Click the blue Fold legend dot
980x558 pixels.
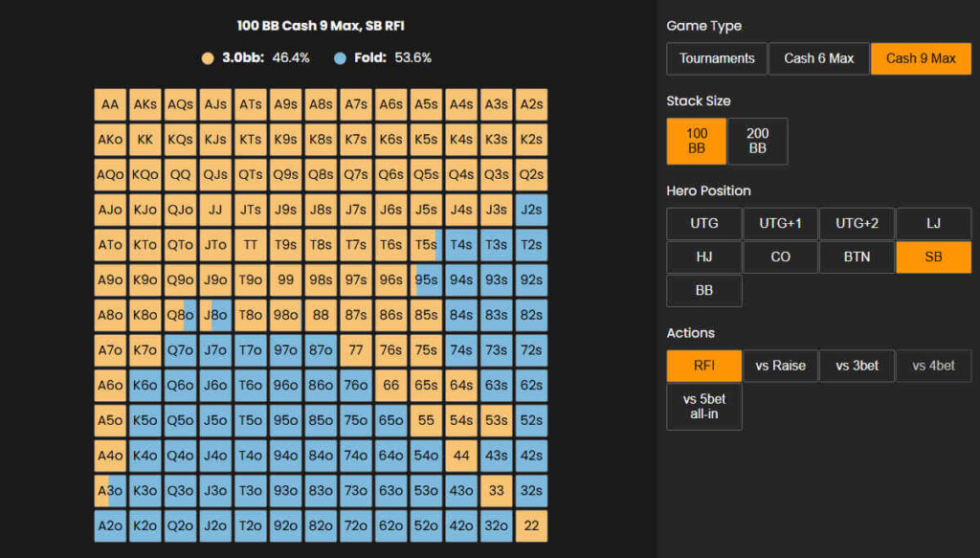(x=340, y=58)
